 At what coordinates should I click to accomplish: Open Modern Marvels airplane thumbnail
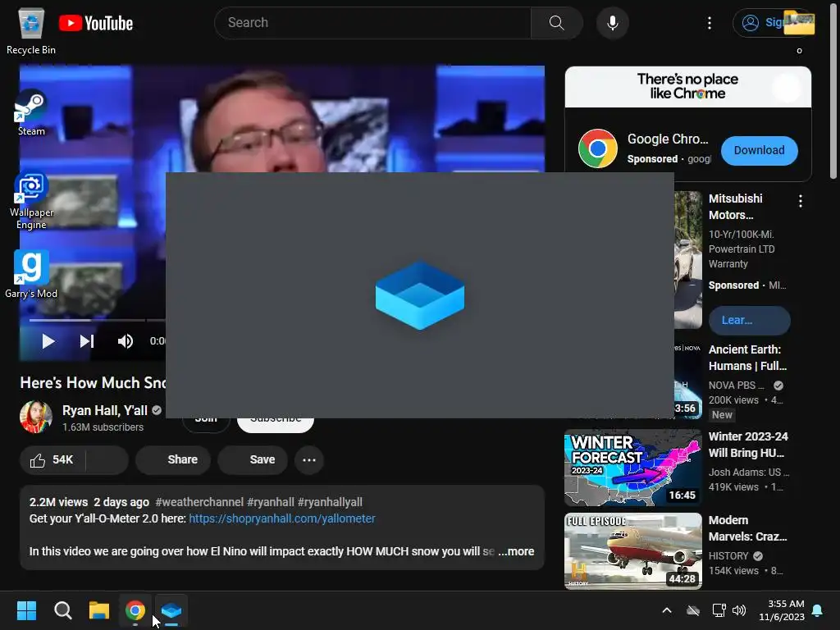pyautogui.click(x=632, y=551)
